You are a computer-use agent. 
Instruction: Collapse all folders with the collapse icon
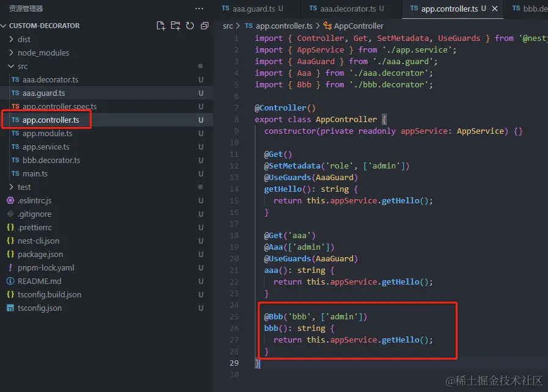coord(205,26)
